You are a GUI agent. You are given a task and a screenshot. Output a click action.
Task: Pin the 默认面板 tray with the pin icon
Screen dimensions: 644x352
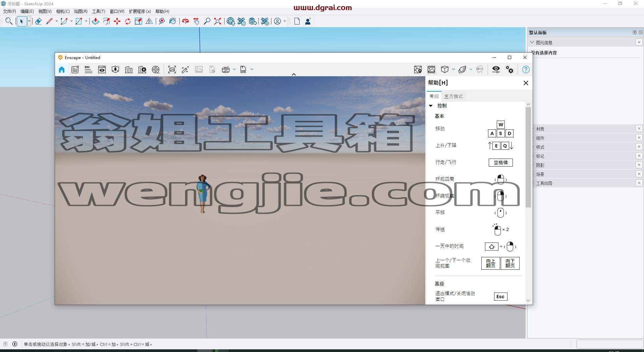(x=635, y=33)
